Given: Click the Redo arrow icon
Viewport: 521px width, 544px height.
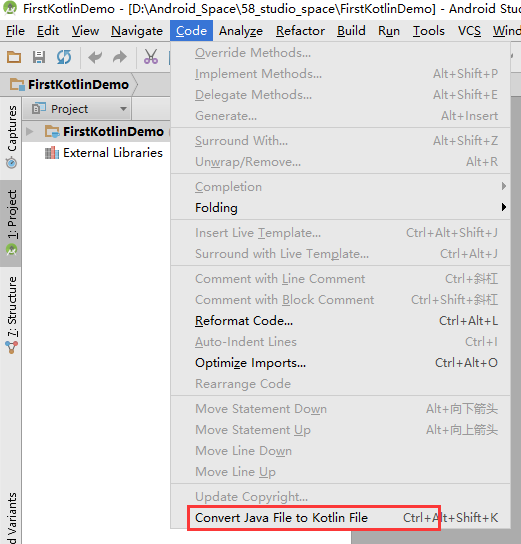Looking at the screenshot, I should click(x=120, y=57).
